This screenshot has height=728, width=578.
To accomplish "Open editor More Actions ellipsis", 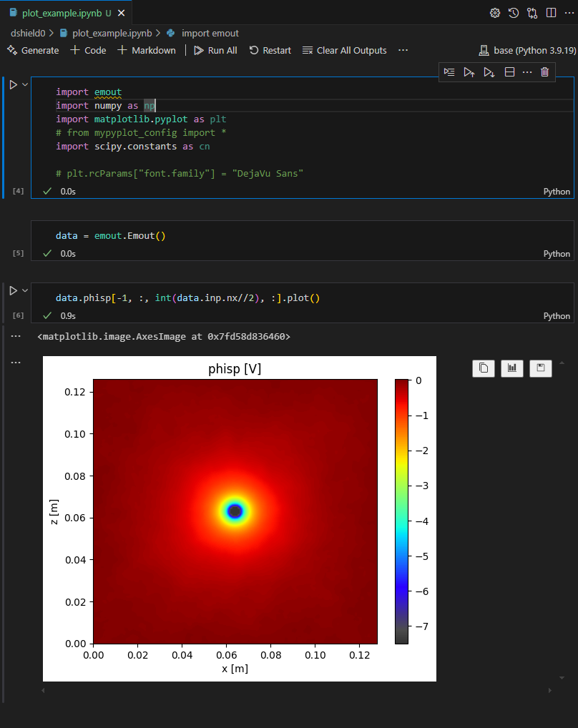I will click(569, 13).
